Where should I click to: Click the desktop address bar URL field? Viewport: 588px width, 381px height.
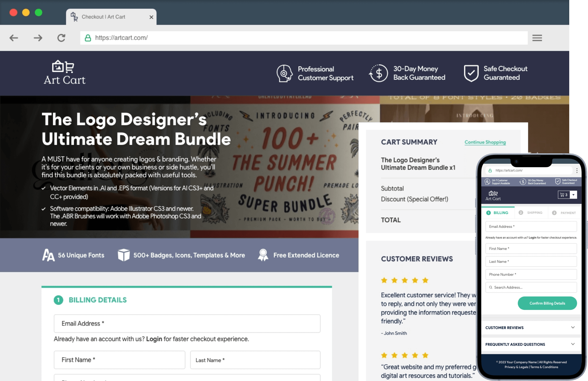click(304, 38)
